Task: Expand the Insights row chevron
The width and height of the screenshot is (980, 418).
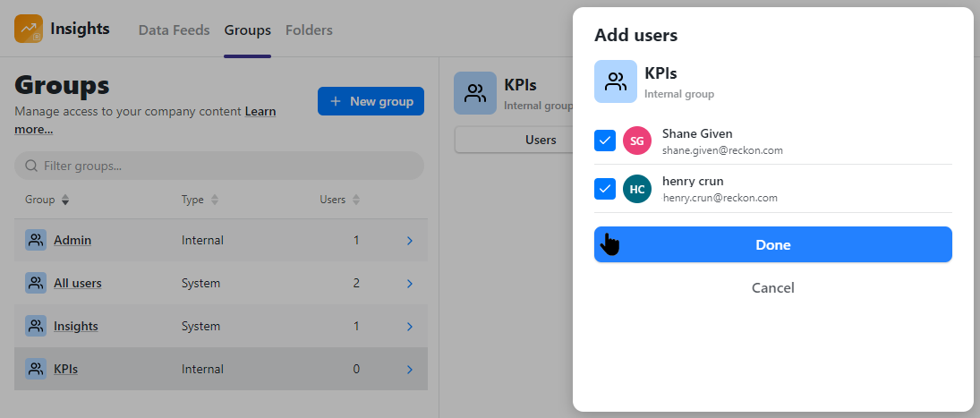Action: (x=410, y=327)
